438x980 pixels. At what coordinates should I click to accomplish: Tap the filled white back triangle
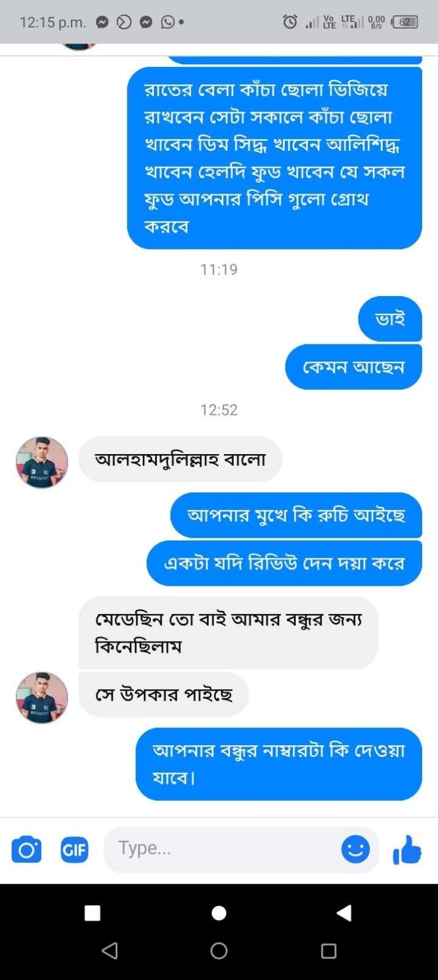tap(344, 913)
